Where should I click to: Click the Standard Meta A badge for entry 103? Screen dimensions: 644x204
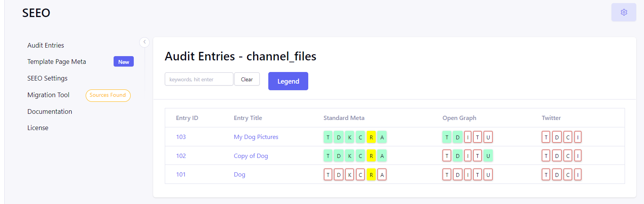click(382, 137)
